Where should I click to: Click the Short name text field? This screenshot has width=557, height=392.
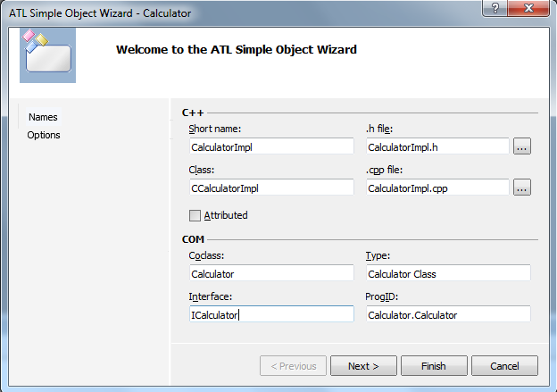point(270,146)
